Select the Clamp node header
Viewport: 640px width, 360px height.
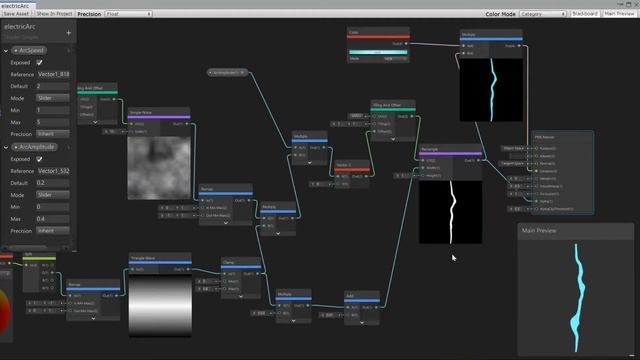pyautogui.click(x=241, y=262)
